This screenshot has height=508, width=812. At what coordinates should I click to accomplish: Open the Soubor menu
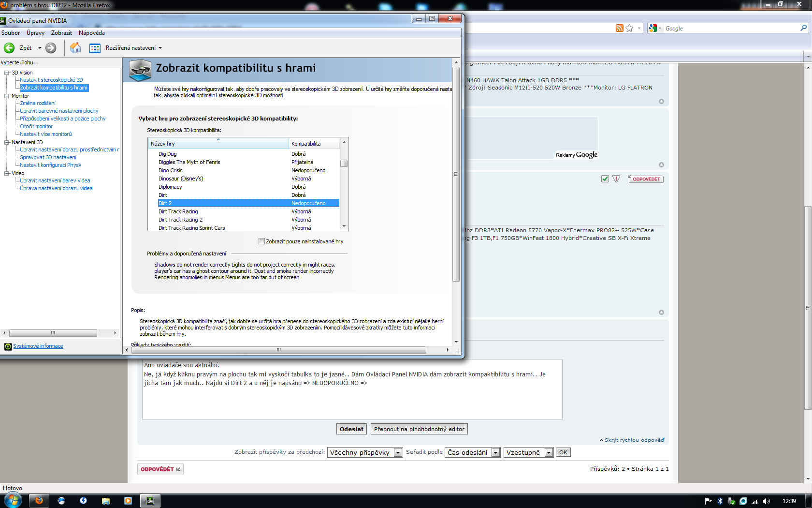[x=11, y=33]
